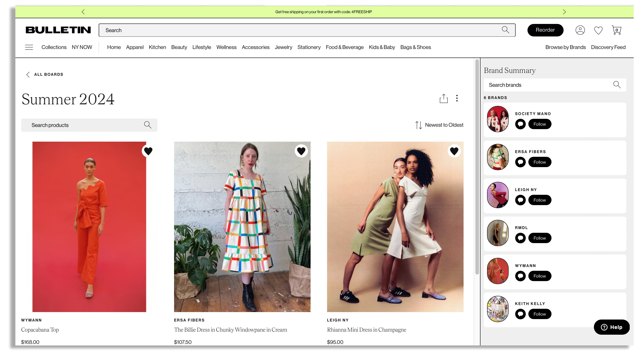Message the Keith Kelly brand

(520, 314)
